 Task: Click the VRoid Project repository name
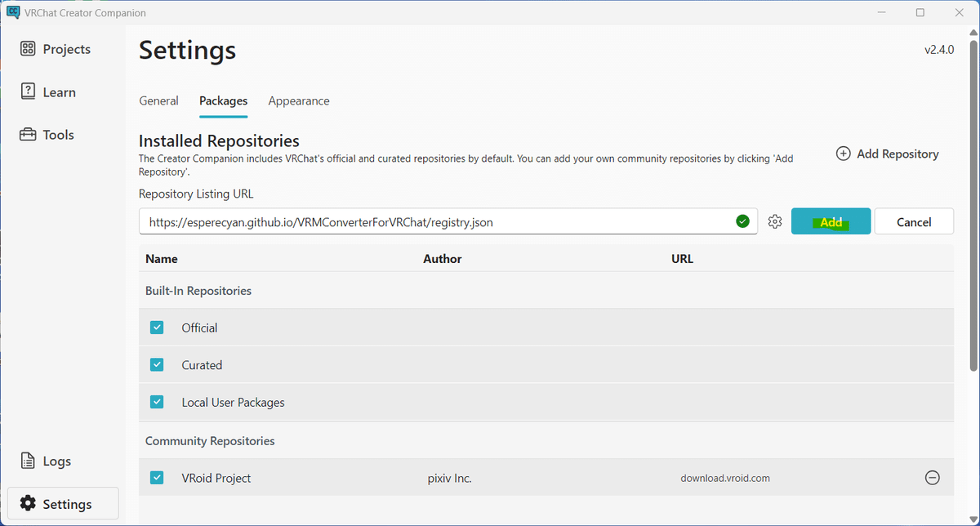click(x=216, y=478)
